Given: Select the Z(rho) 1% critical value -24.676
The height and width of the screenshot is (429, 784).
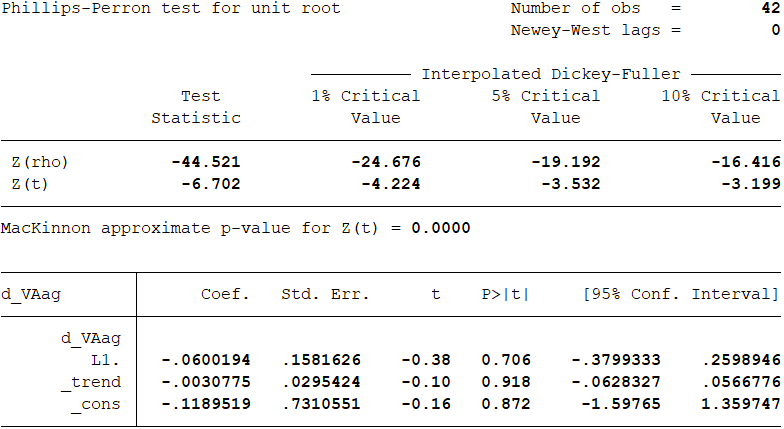Looking at the screenshot, I should pos(386,162).
